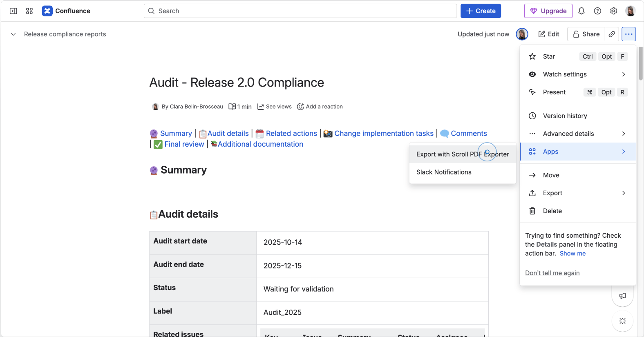644x337 pixels.
Task: Choose Slack Notifications from the submenu
Action: [x=444, y=172]
